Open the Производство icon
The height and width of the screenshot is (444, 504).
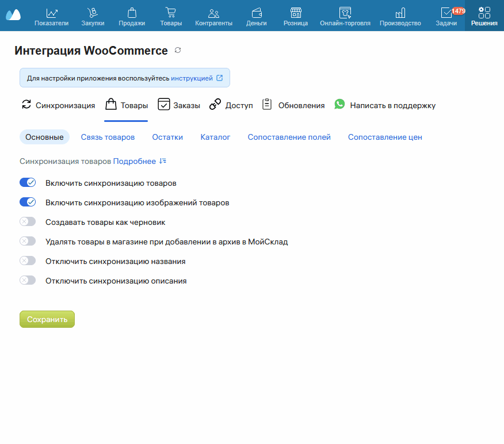pyautogui.click(x=400, y=13)
